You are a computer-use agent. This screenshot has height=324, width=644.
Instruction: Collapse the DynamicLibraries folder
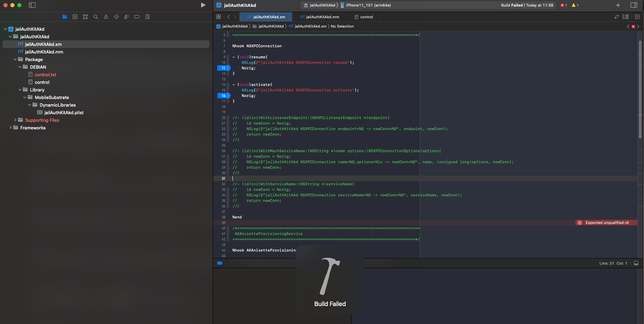tap(29, 105)
